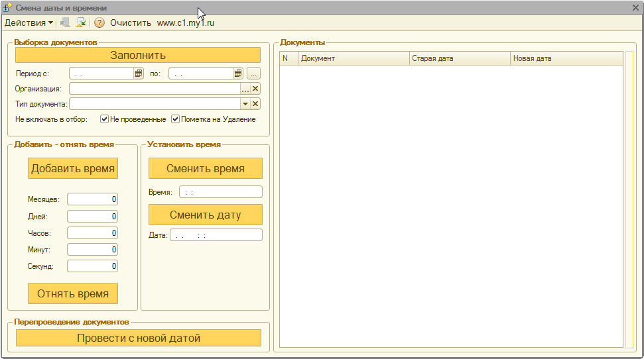Click the www.c1.my1.ru link

coord(185,23)
